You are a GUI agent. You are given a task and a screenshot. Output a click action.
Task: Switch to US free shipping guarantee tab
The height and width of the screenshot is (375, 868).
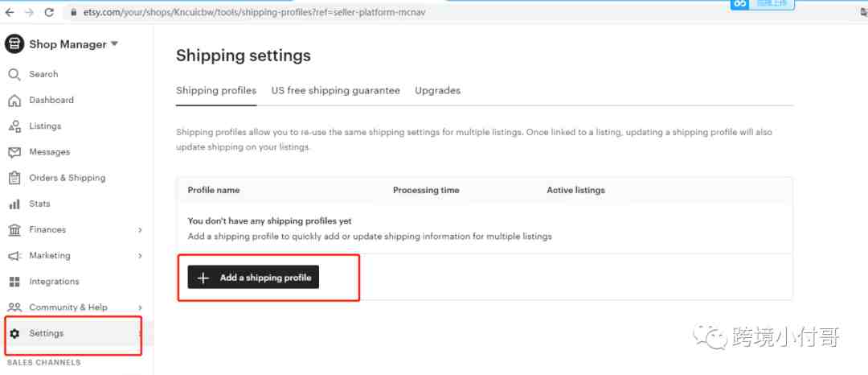[335, 90]
